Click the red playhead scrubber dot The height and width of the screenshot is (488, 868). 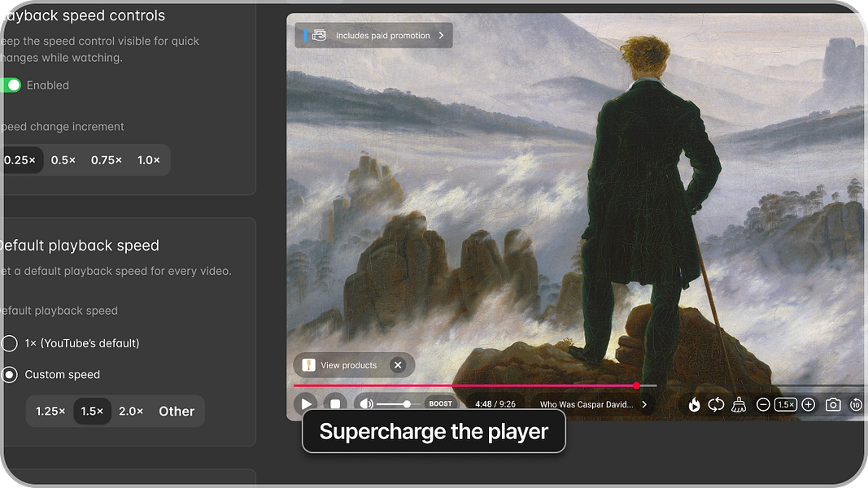coord(637,386)
